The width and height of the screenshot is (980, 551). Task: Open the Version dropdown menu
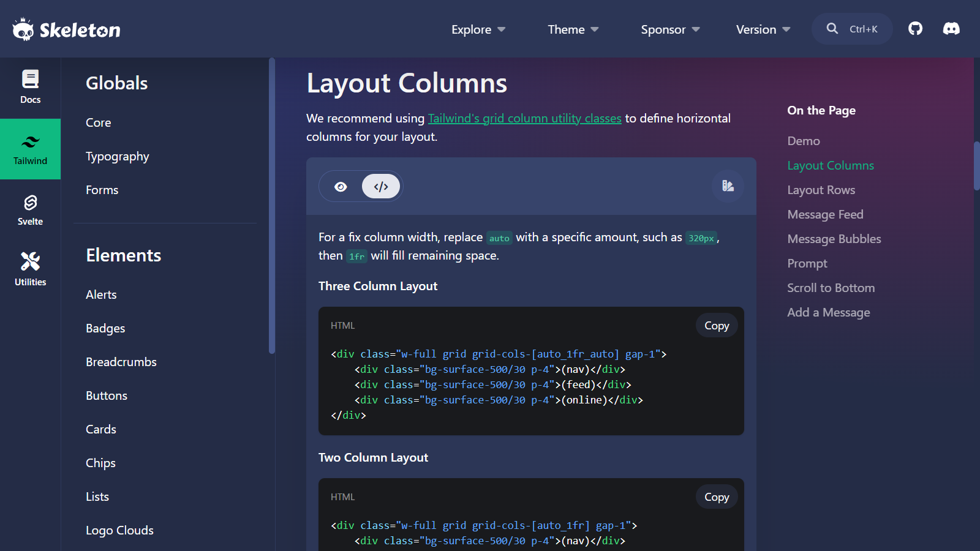pyautogui.click(x=763, y=29)
